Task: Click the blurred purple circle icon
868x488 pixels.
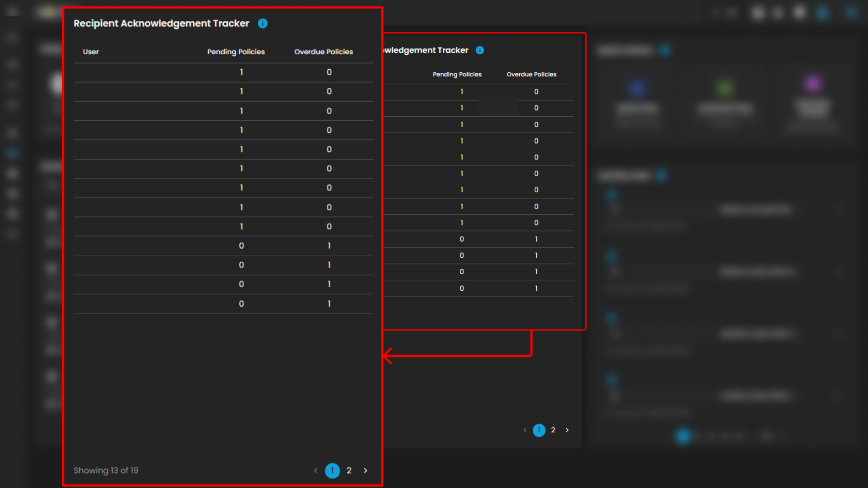Action: (813, 84)
